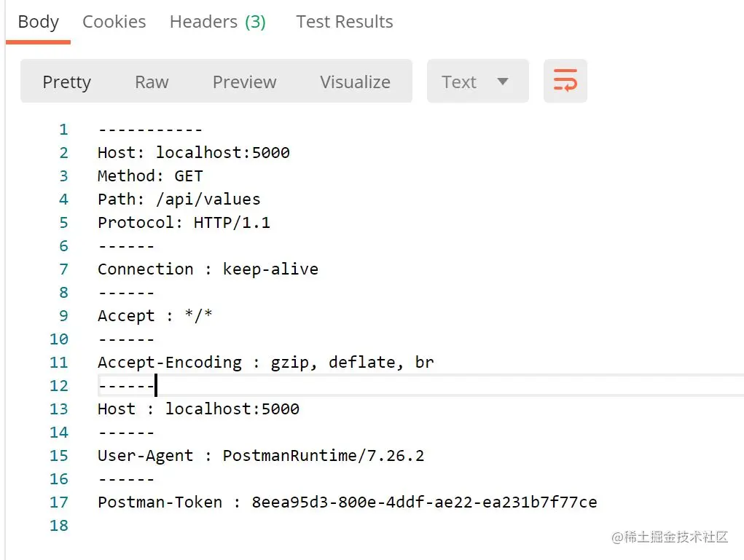Switch to the Body tab
This screenshot has width=744, height=560.
[38, 22]
